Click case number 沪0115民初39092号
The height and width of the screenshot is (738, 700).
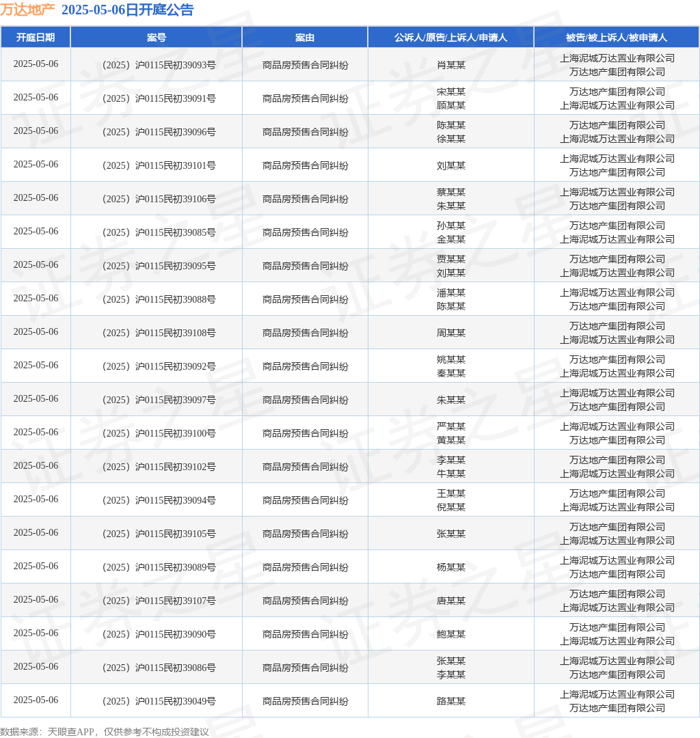point(159,366)
